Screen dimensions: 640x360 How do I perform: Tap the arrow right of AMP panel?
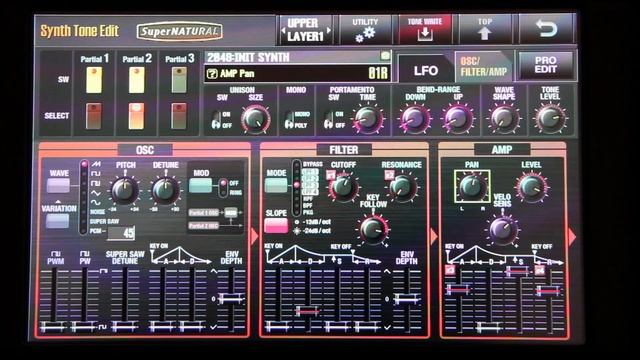point(572,236)
